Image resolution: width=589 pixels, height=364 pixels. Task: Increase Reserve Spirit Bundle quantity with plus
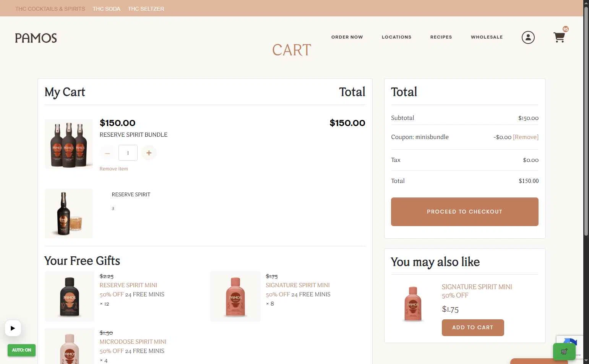149,153
